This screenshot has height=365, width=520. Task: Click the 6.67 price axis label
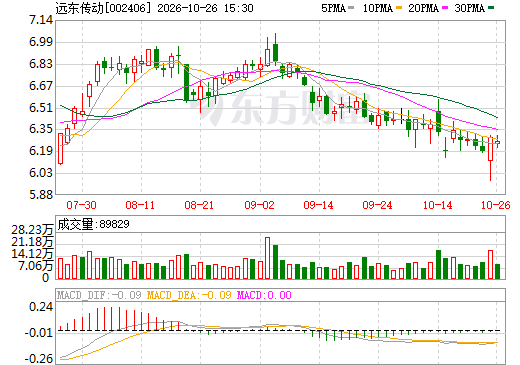(41, 86)
